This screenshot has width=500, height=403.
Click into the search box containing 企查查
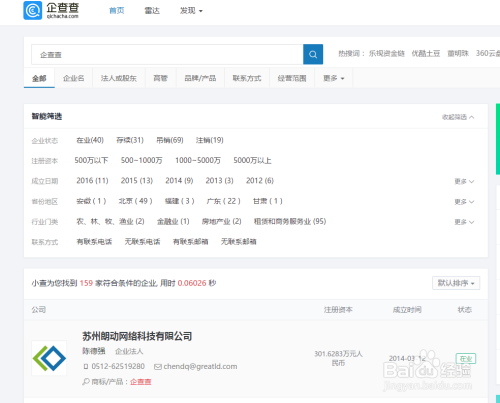pyautogui.click(x=167, y=54)
